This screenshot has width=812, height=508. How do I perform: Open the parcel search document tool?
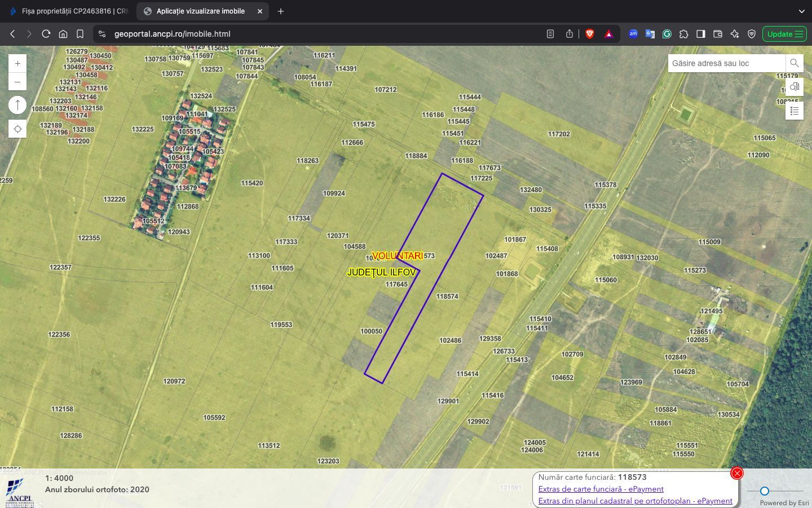pos(794,87)
